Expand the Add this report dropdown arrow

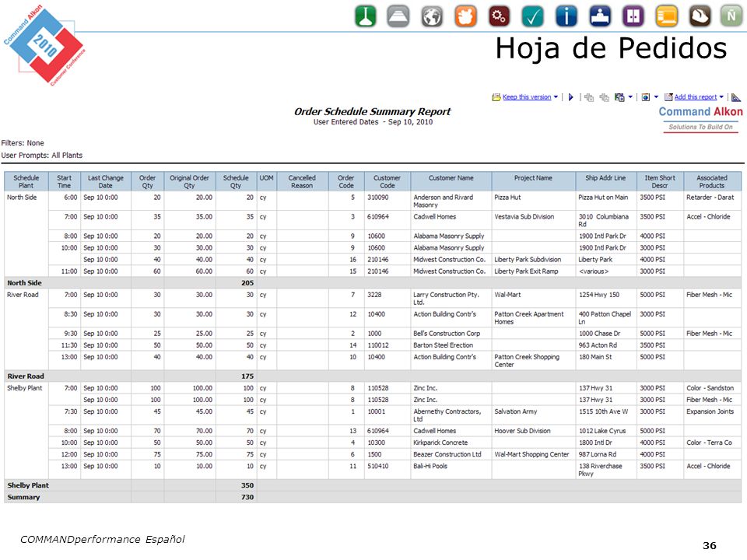coord(721,97)
